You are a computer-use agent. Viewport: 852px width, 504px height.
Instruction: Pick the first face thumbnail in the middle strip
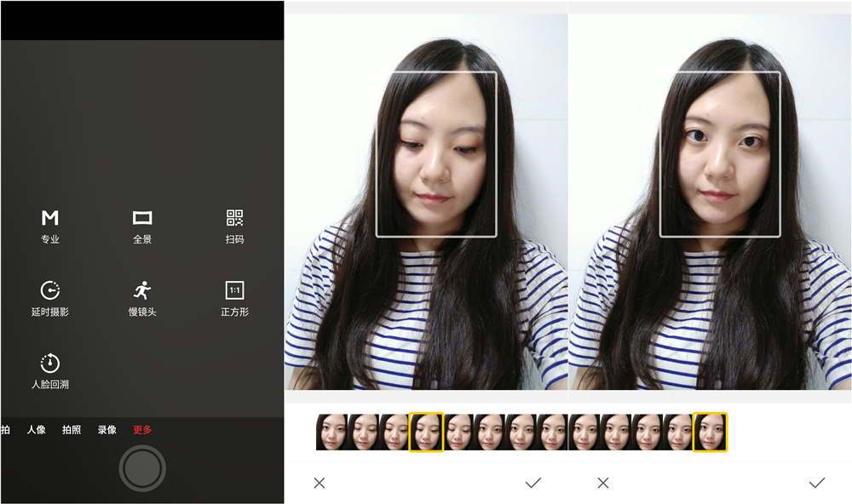tap(331, 432)
